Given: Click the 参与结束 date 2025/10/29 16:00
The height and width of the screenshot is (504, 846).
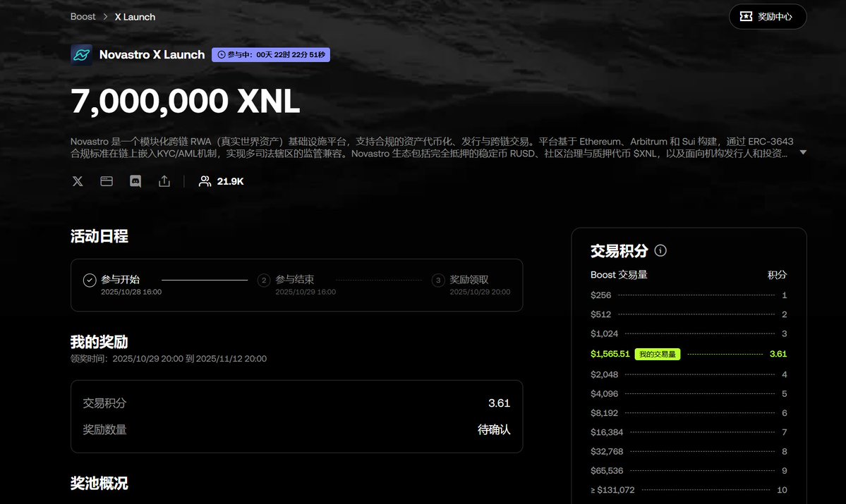Looking at the screenshot, I should click(306, 292).
